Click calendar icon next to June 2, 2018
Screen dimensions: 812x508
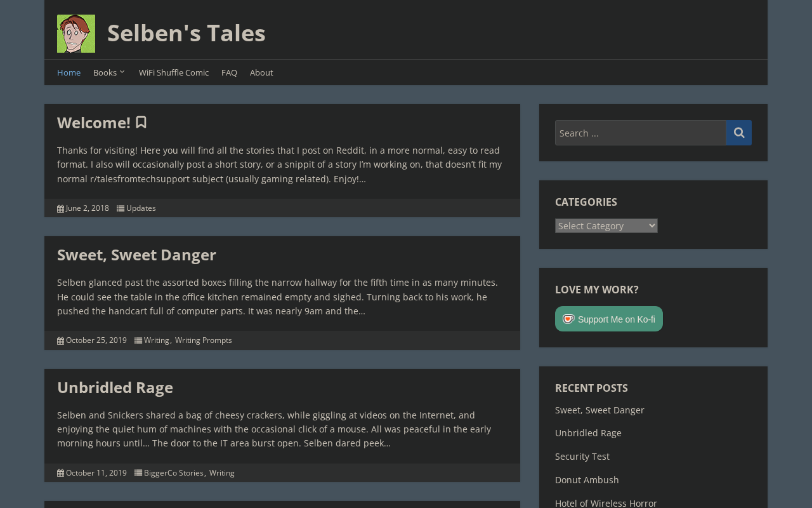coord(61,208)
